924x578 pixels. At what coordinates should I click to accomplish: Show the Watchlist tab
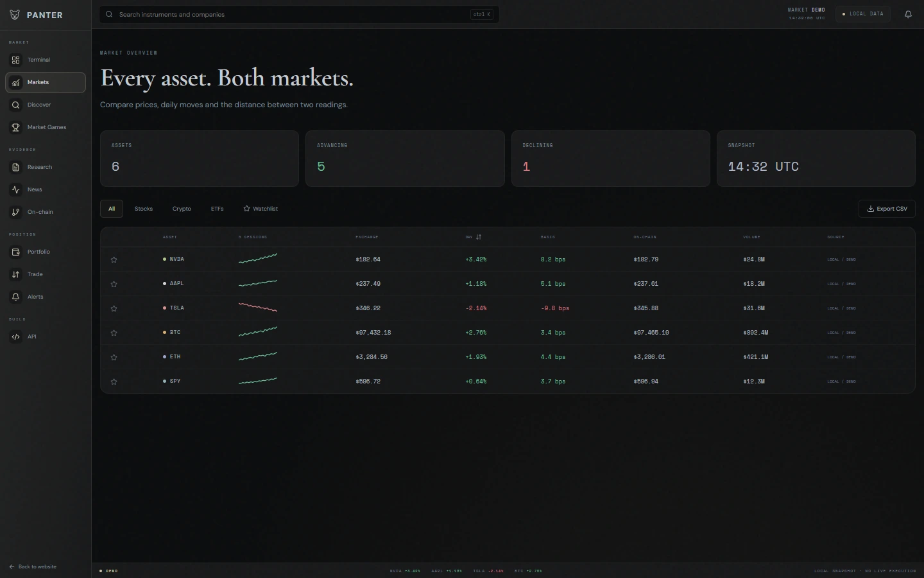261,209
